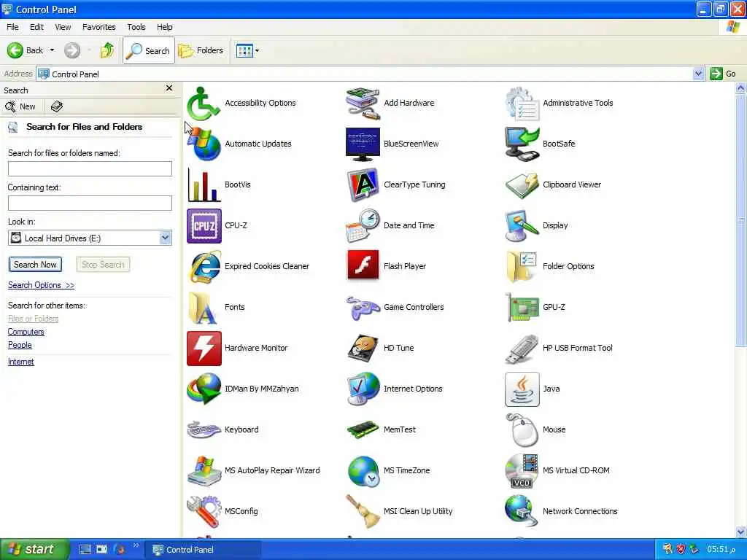Expand the Back history dropdown arrow
The image size is (747, 560).
52,50
